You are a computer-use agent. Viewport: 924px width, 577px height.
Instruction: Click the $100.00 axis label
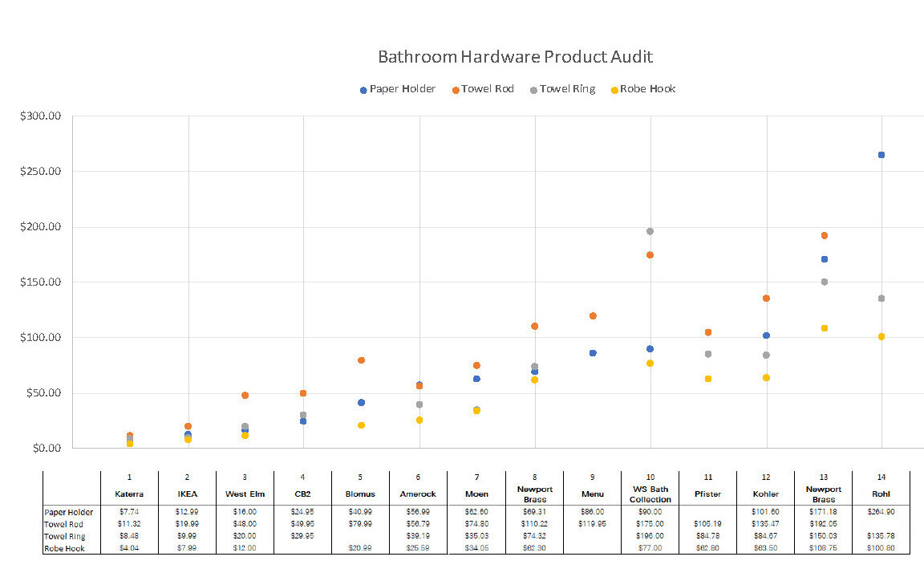[41, 338]
